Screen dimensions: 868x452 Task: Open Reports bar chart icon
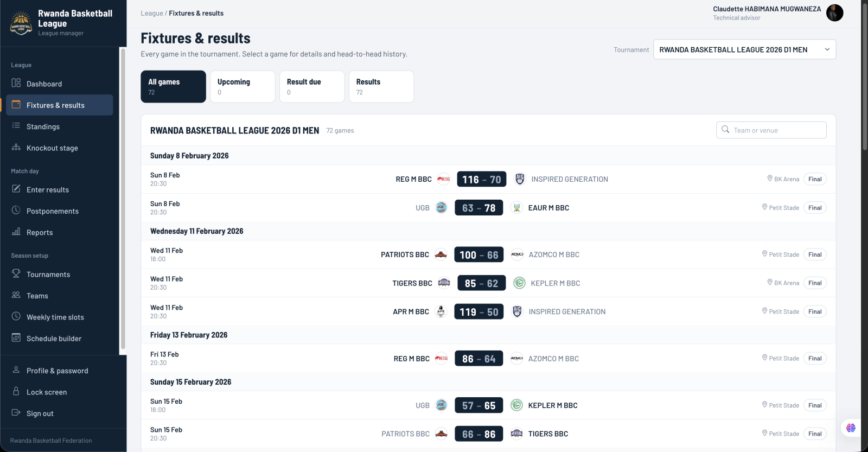point(16,232)
